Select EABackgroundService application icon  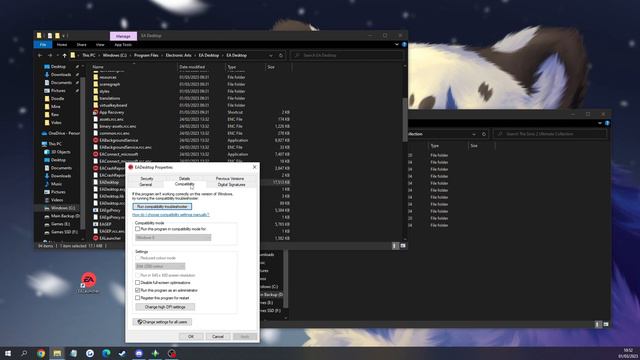click(96, 140)
